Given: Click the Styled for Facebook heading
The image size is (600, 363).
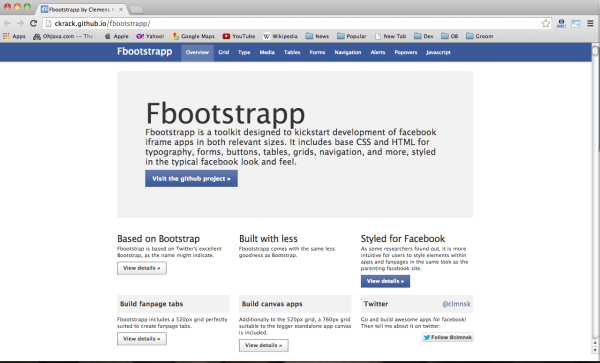Looking at the screenshot, I should [403, 239].
